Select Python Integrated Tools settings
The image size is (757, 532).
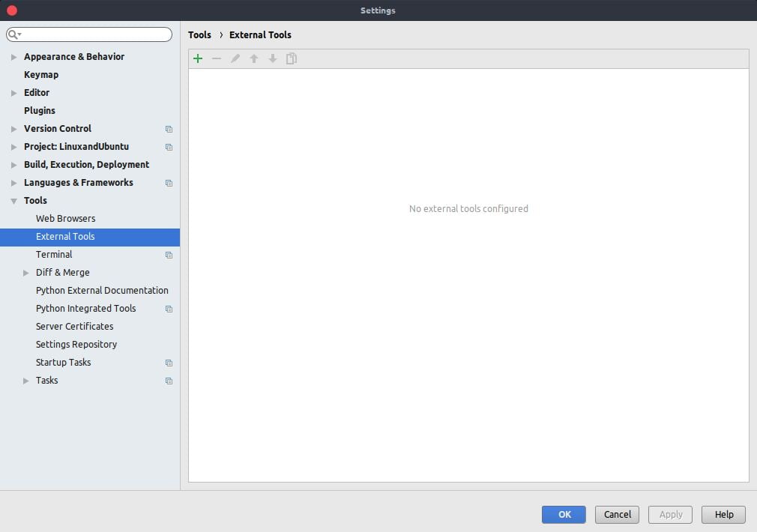point(86,308)
